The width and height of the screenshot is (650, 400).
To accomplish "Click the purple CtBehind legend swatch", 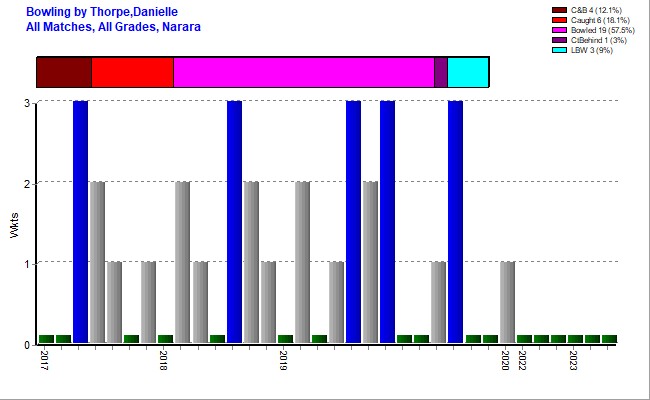I will point(559,40).
